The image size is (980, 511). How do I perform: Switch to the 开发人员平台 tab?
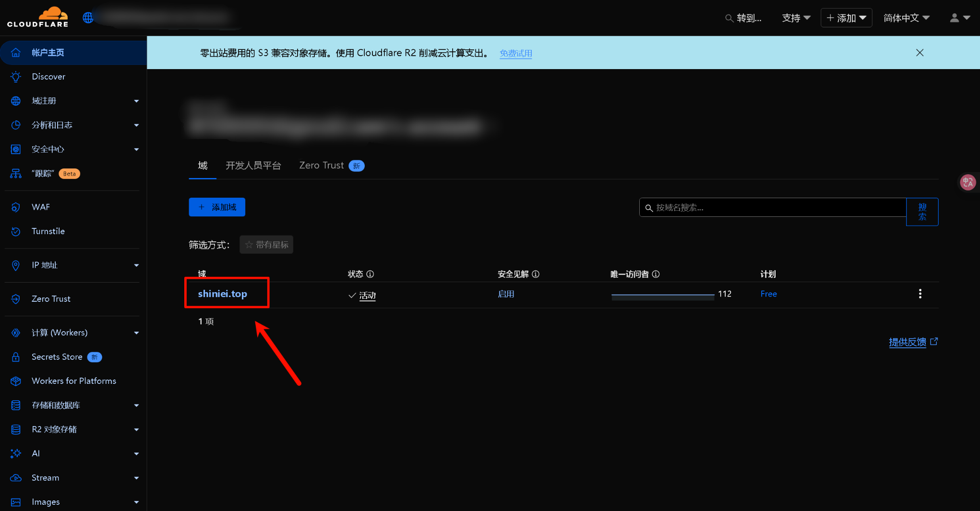pyautogui.click(x=253, y=166)
